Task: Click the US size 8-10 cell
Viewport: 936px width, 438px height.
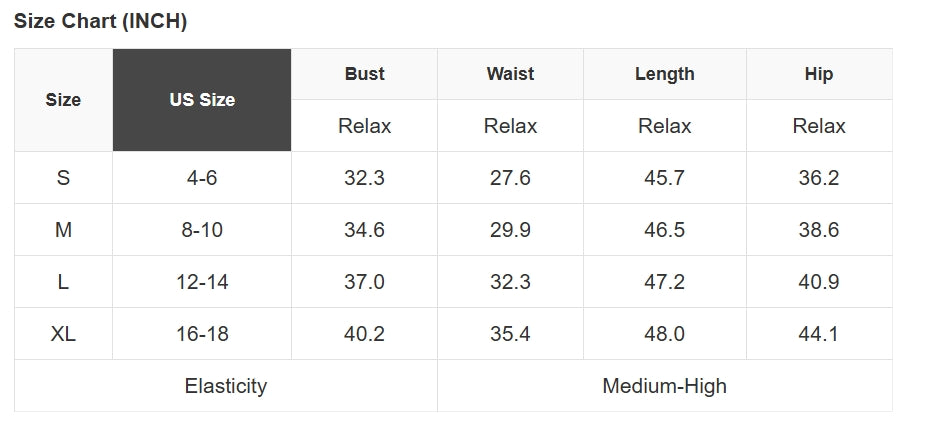Action: tap(202, 230)
